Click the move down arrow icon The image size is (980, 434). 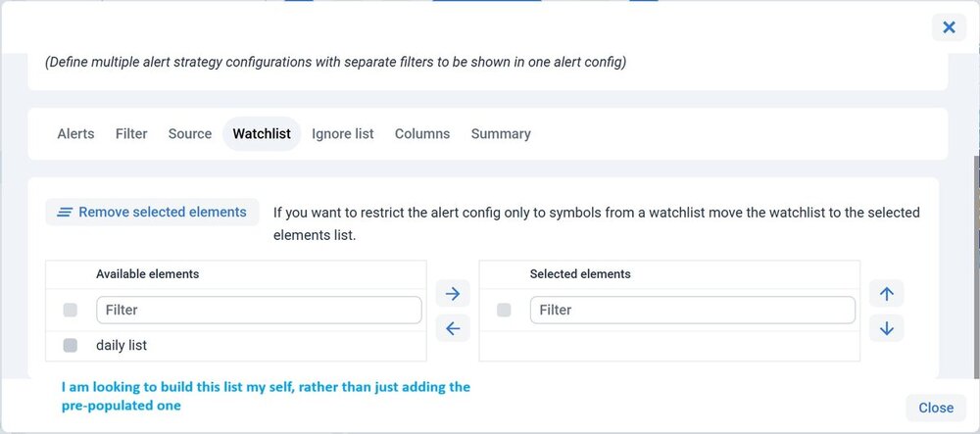coord(886,328)
